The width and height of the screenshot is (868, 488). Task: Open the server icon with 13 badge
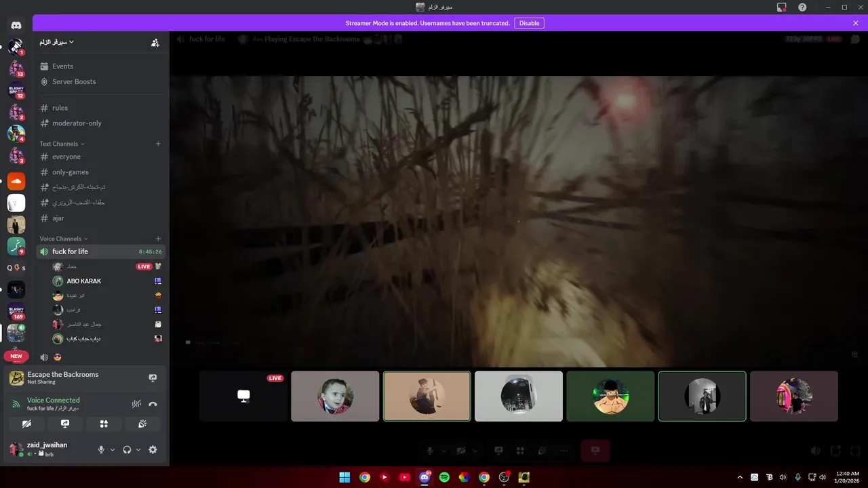pos(16,68)
